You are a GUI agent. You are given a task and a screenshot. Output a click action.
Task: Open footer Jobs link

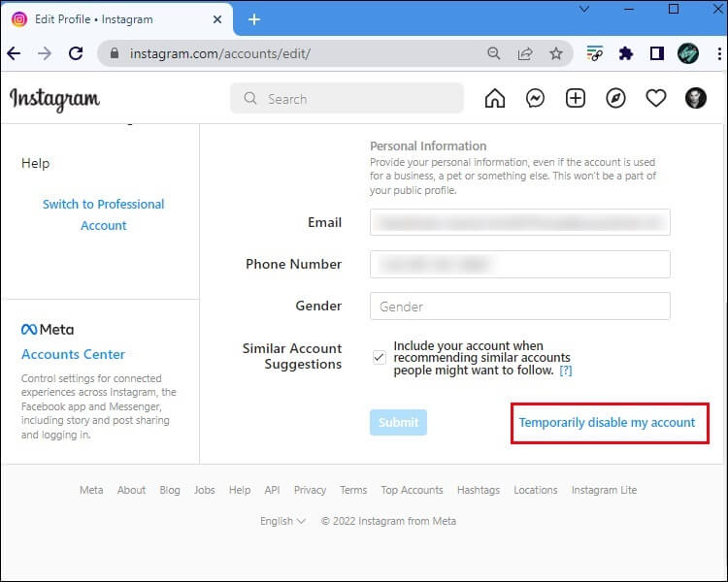click(x=204, y=490)
